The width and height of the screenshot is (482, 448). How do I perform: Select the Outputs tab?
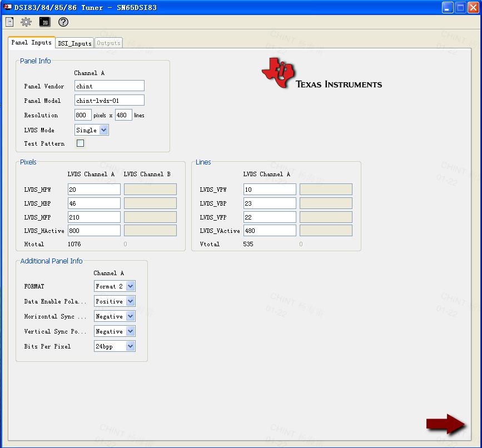pos(108,43)
